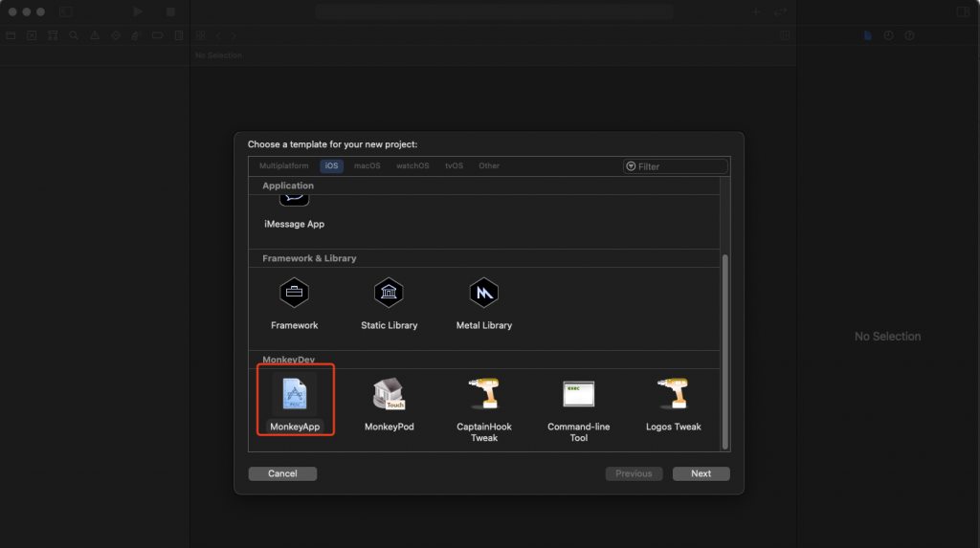The height and width of the screenshot is (548, 980).
Task: Open the Test navigator diamond icon
Action: point(116,35)
